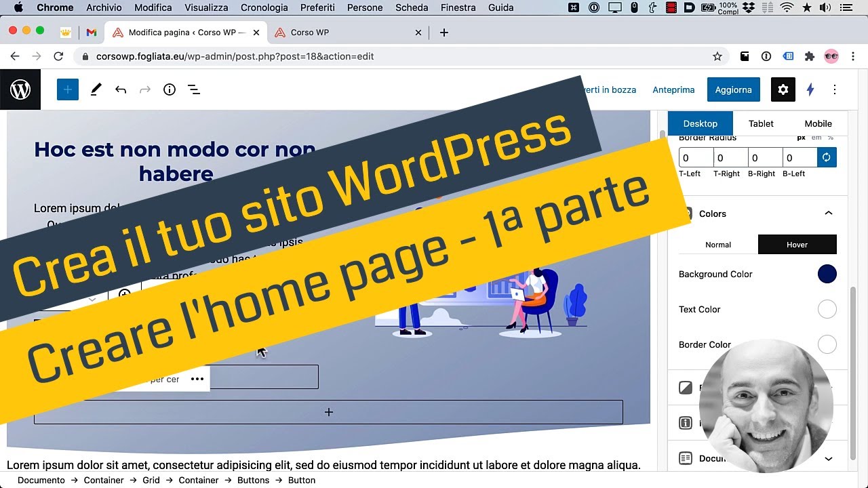Edit the T-Right border radius field
The height and width of the screenshot is (488, 868).
pos(731,157)
